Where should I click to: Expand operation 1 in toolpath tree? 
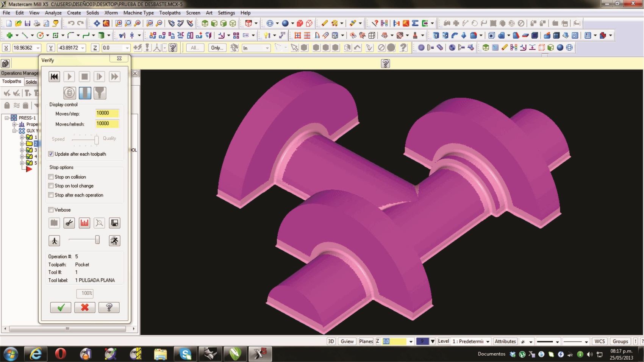[22, 137]
